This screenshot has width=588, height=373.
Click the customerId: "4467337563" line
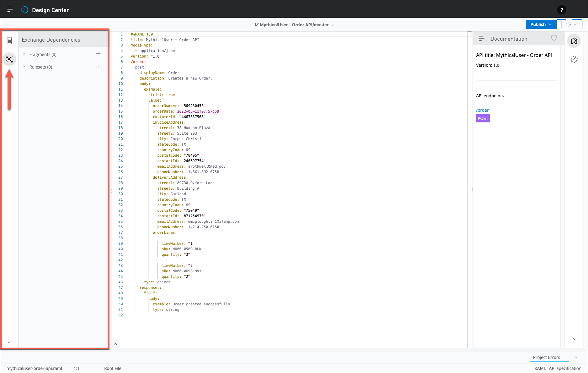coord(179,117)
